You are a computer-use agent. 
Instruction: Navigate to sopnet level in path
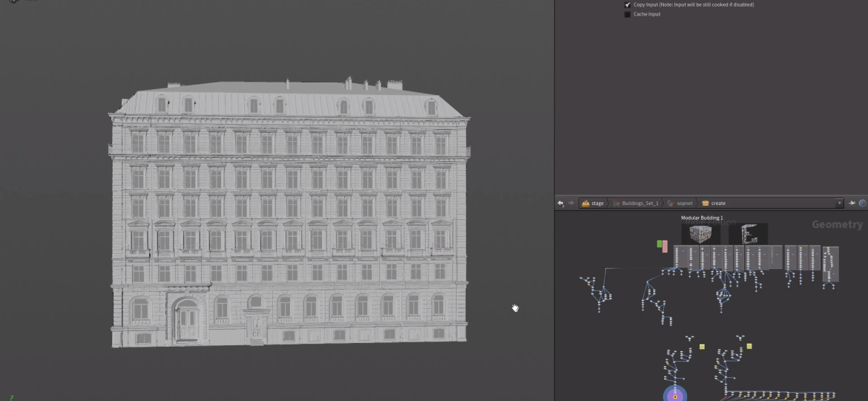(x=683, y=203)
